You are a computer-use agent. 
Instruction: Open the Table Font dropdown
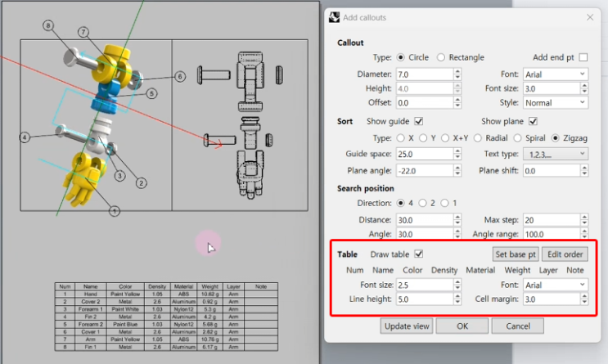pyautogui.click(x=556, y=285)
